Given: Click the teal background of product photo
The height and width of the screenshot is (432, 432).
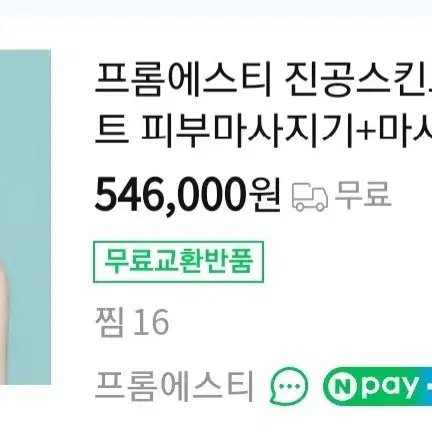Looking at the screenshot, I should 25,150.
